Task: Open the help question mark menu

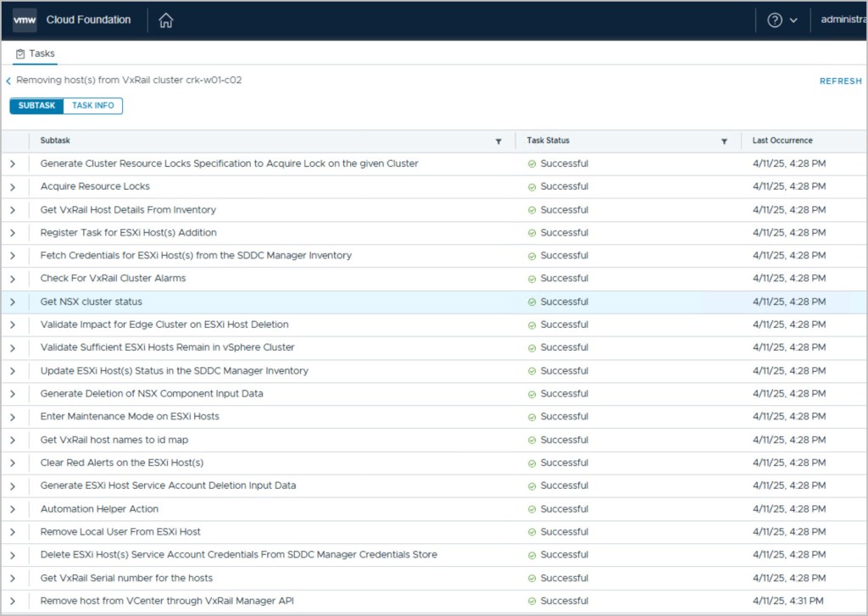Action: [x=775, y=20]
